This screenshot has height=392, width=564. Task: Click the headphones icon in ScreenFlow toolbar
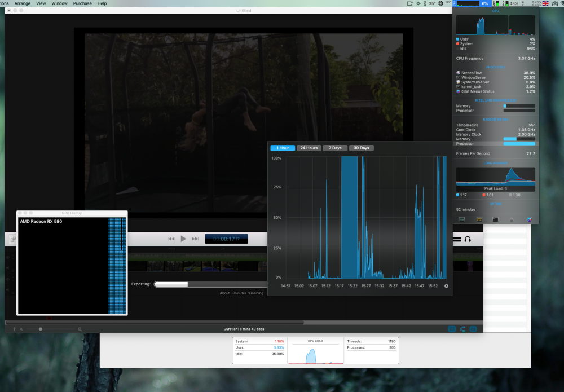(x=468, y=239)
